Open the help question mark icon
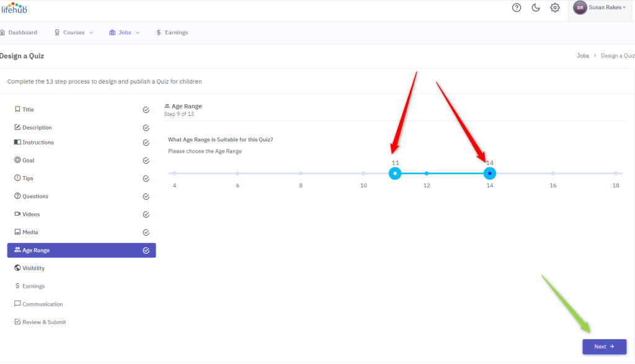Screen dimensions: 635x364 coord(517,7)
